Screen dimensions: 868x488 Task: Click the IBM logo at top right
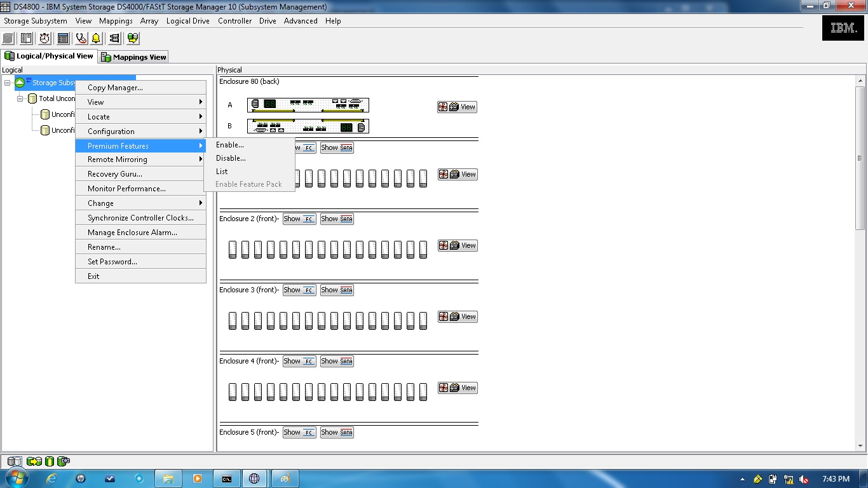pos(843,28)
